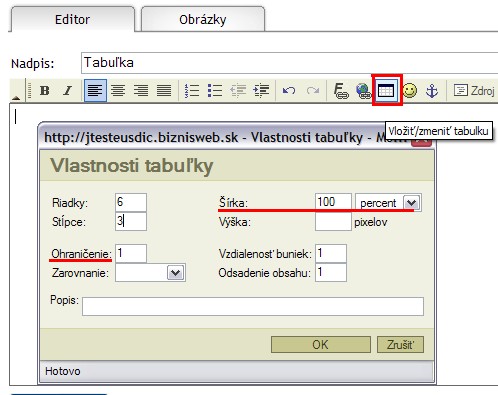Open the Zarovnanie alignment dropdown

(x=150, y=273)
